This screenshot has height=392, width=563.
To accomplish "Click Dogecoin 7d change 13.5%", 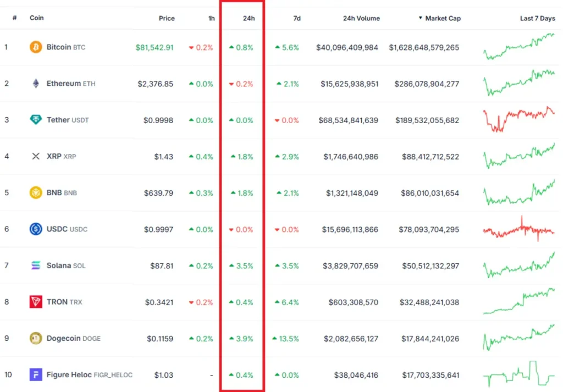I will [x=285, y=339].
